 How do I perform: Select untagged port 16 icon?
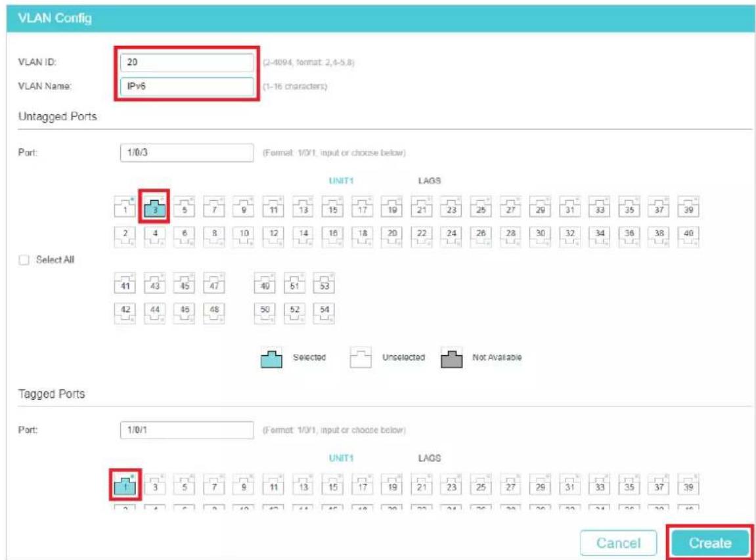(332, 236)
